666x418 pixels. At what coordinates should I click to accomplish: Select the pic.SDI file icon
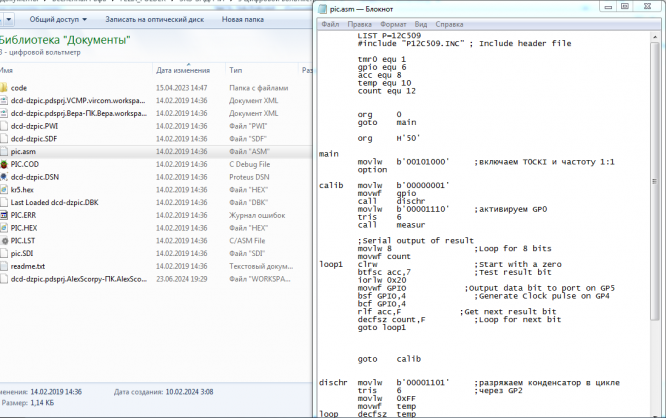[x=4, y=254]
